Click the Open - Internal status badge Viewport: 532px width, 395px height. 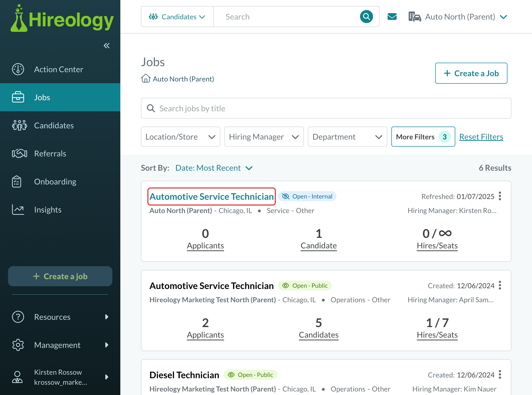pyautogui.click(x=307, y=196)
